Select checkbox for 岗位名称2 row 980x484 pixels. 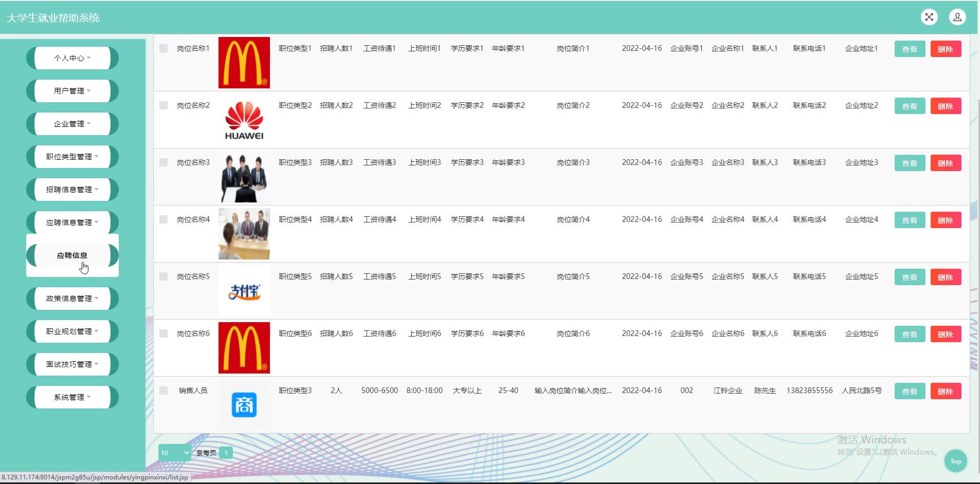click(164, 105)
